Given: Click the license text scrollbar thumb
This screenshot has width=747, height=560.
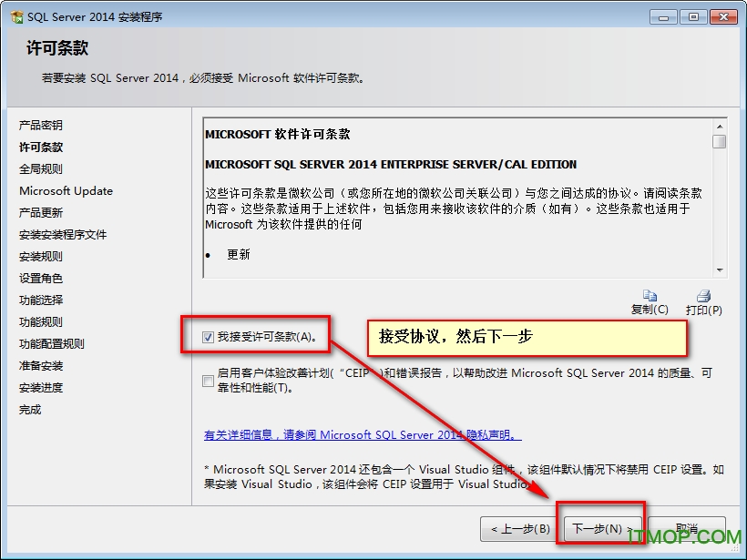Looking at the screenshot, I should click(720, 141).
